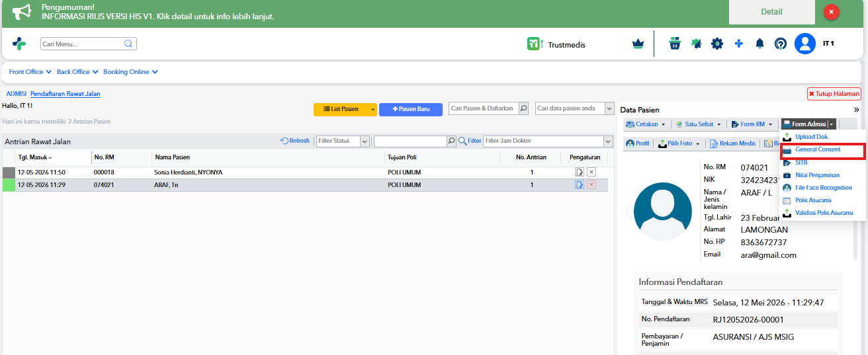The image size is (868, 355).
Task: Click the search magnifier in Cari Menu
Action: [x=128, y=44]
